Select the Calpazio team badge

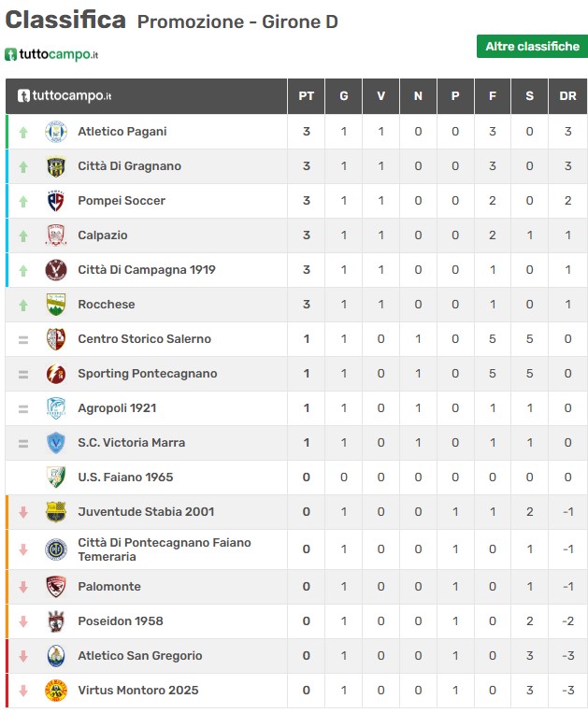[56, 235]
